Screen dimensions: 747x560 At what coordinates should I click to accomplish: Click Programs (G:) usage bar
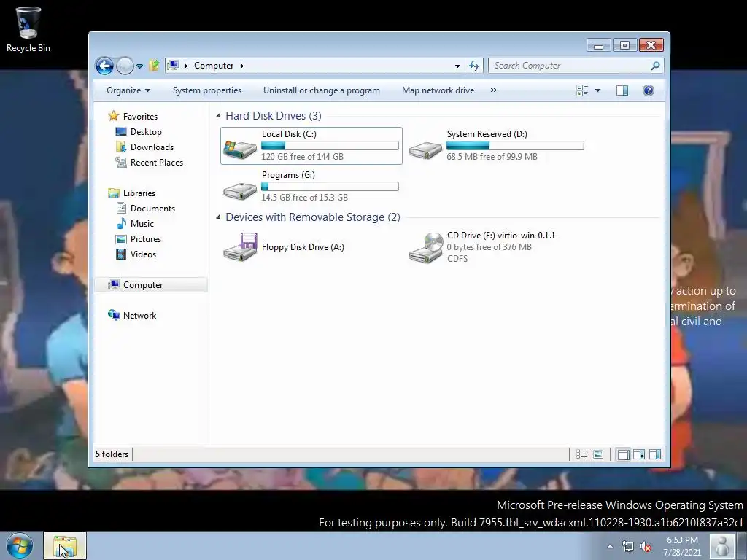(x=330, y=187)
